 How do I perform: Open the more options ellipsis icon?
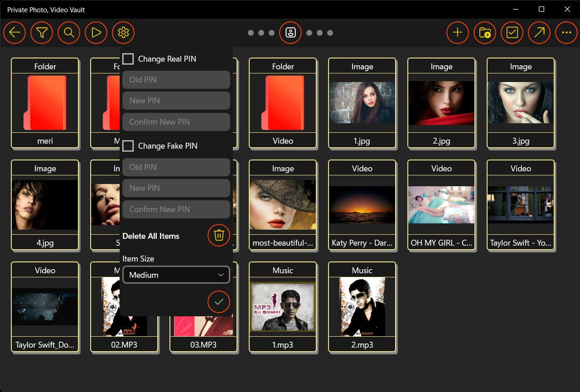coord(566,33)
